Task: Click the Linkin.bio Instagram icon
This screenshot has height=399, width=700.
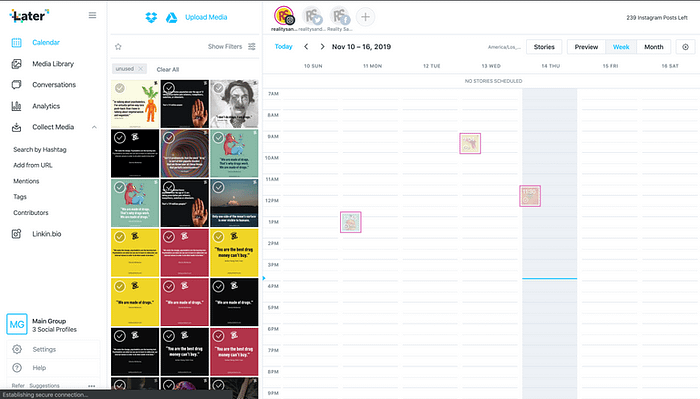Action: [17, 234]
